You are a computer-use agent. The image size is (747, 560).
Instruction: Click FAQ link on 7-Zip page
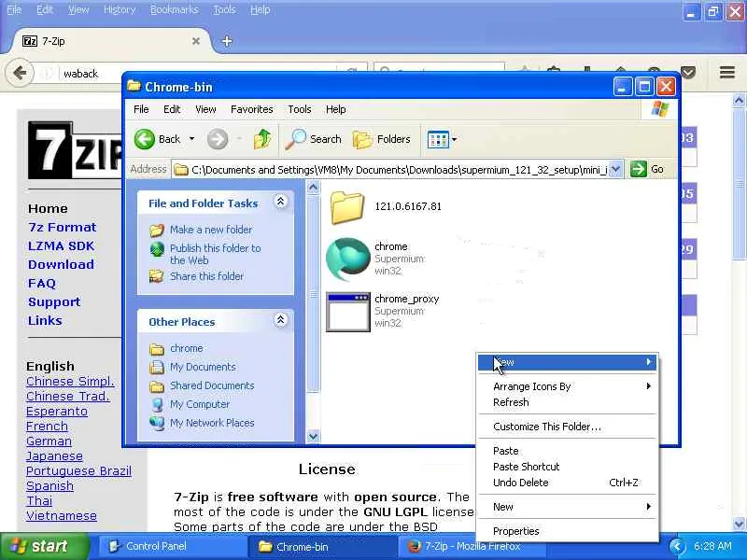coord(42,284)
